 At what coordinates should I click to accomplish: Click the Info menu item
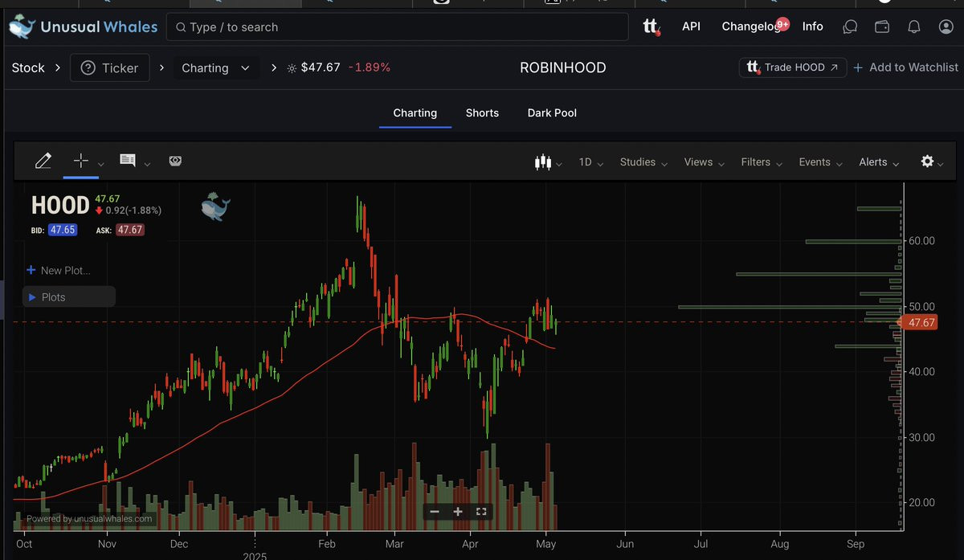[x=812, y=27]
